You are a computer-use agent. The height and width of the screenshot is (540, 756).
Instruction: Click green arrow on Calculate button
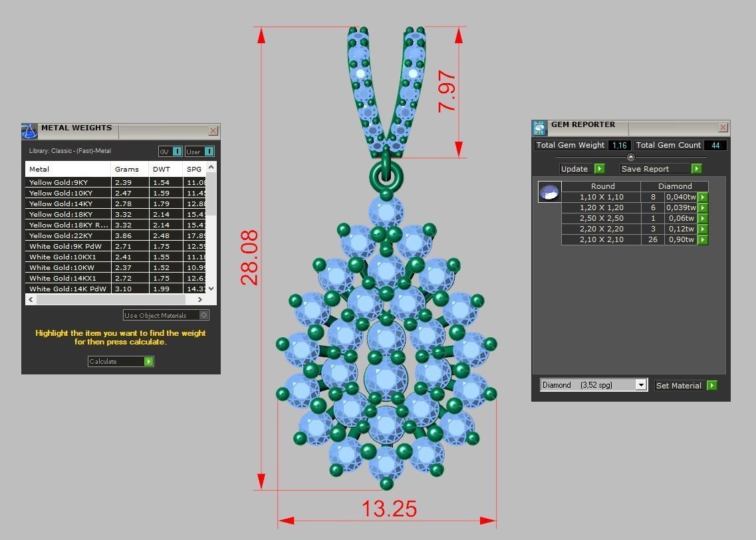(149, 361)
